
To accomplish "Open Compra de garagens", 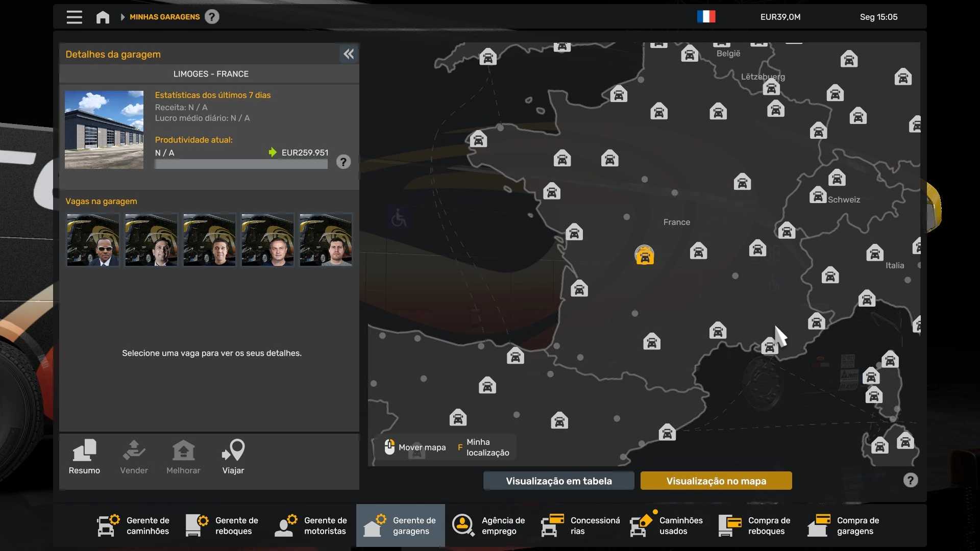I will point(844,525).
